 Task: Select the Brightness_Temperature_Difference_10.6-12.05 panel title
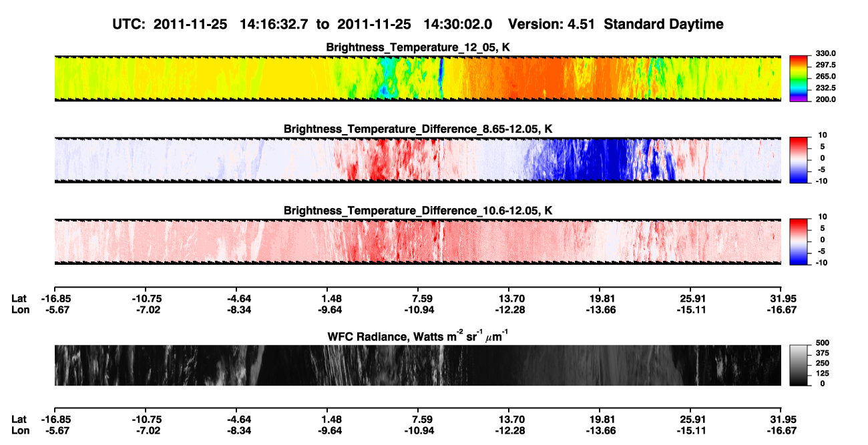[418, 211]
